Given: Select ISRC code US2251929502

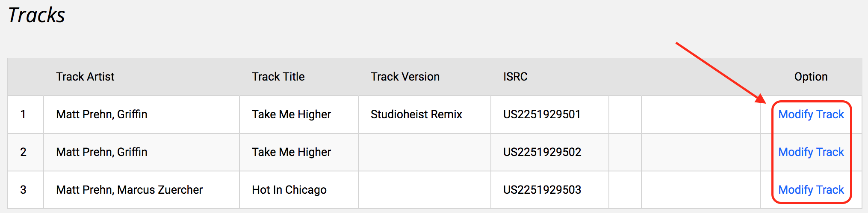Looking at the screenshot, I should point(542,152).
